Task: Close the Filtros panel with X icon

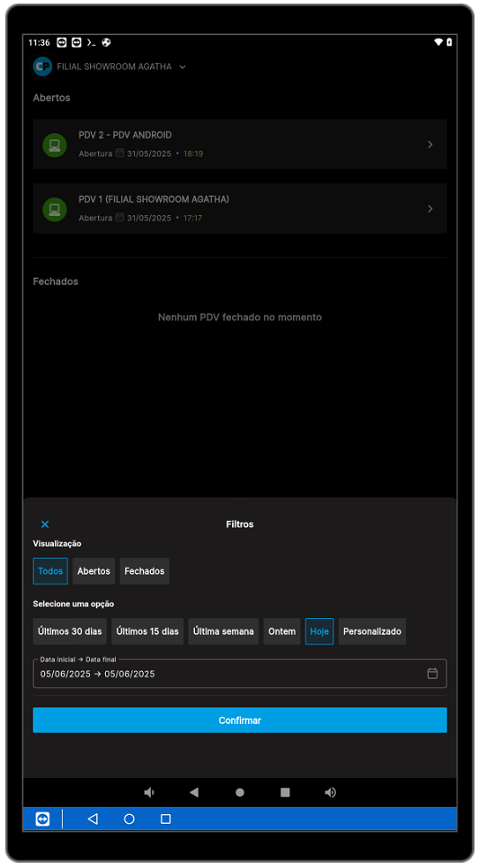Action: click(x=45, y=524)
